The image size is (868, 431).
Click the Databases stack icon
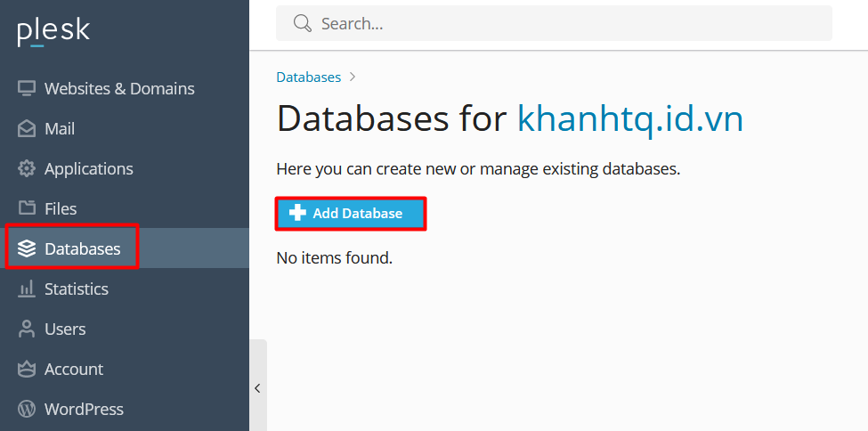point(27,248)
